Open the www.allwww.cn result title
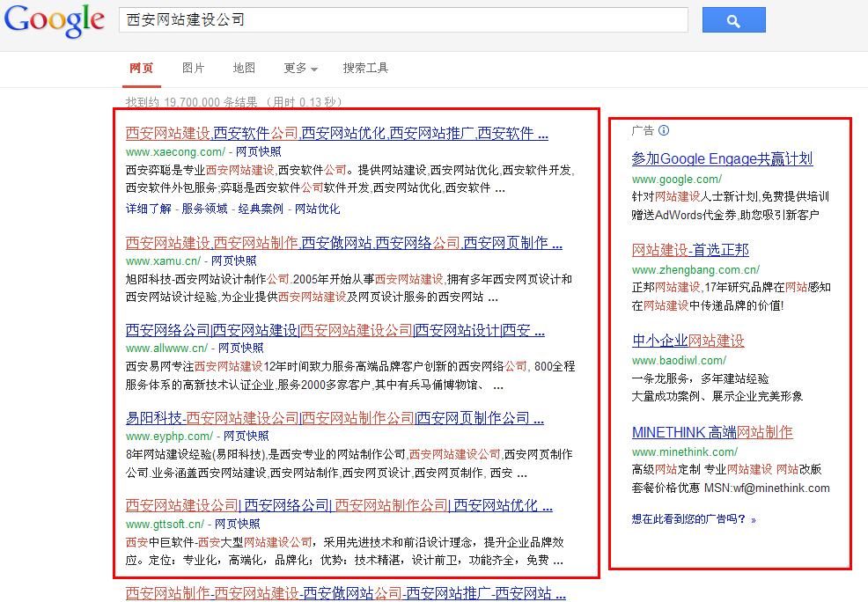This screenshot has width=868, height=602. pyautogui.click(x=335, y=330)
